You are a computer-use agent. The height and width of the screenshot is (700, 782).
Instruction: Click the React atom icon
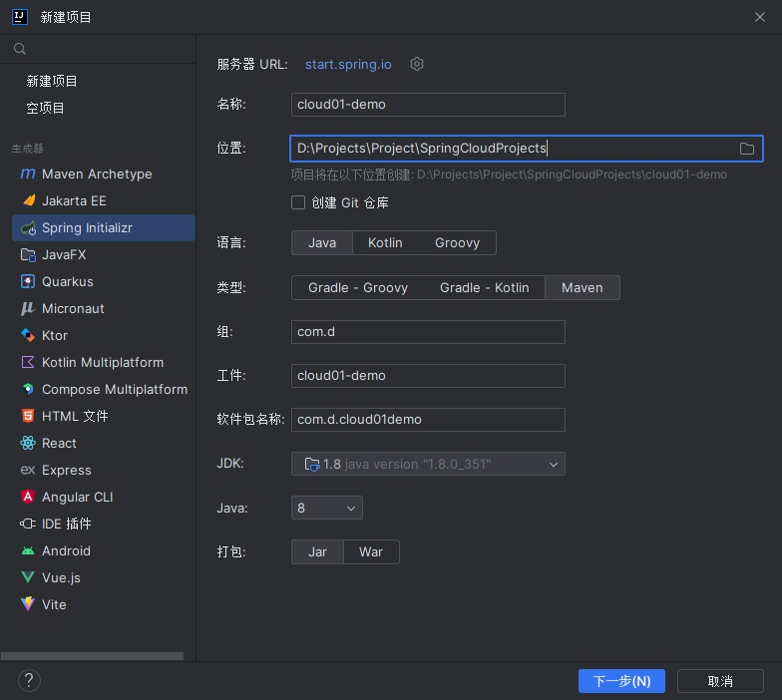(28, 443)
